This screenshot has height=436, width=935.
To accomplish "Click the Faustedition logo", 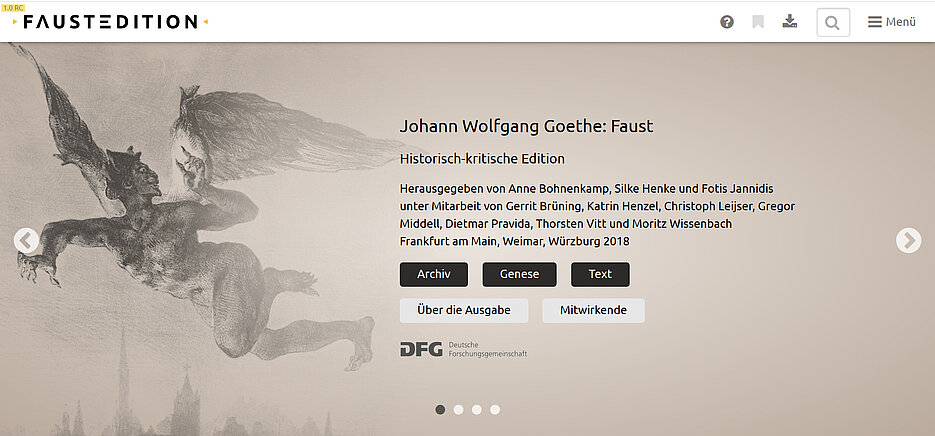I will (110, 22).
